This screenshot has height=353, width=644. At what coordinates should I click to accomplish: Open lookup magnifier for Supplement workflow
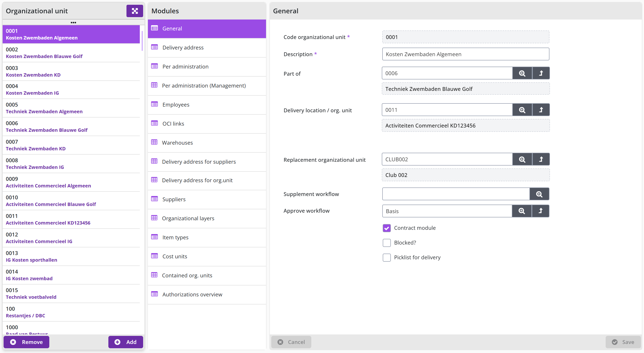[539, 194]
